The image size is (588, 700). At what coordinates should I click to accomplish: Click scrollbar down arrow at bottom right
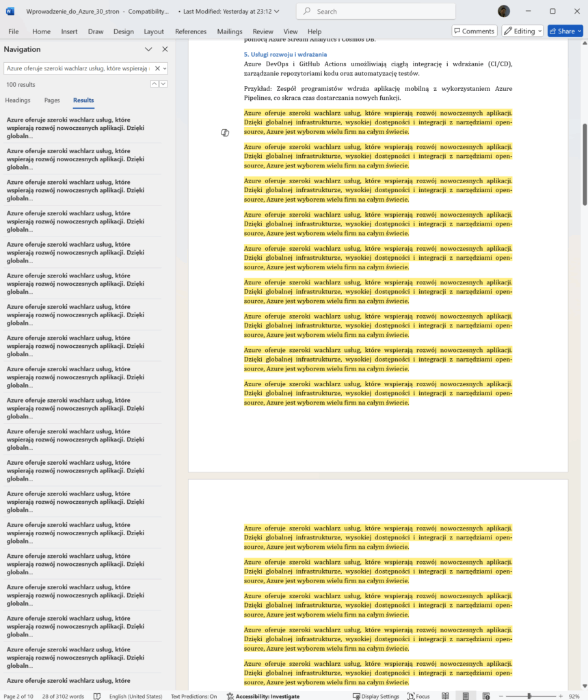click(585, 686)
